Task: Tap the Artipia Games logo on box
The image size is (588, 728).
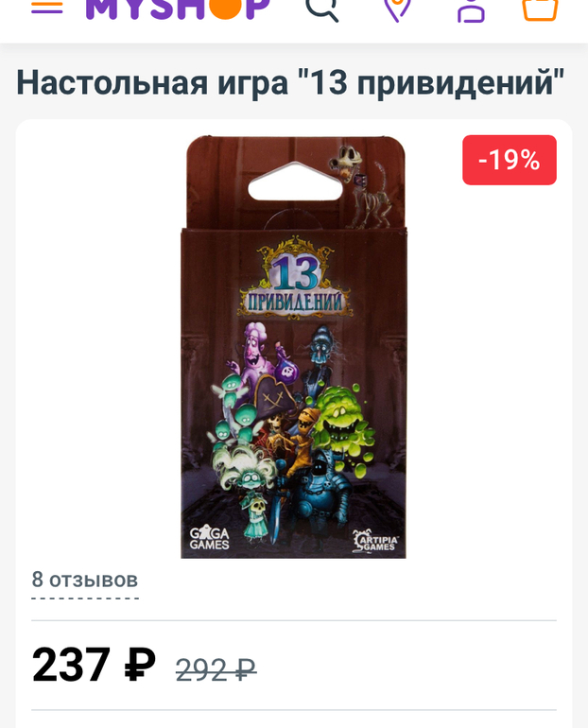Action: [x=374, y=541]
